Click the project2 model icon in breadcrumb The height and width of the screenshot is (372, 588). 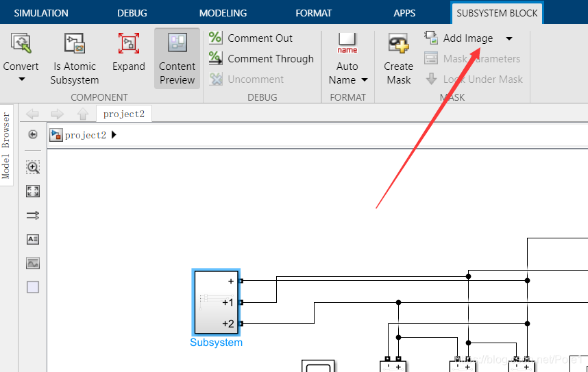[56, 135]
